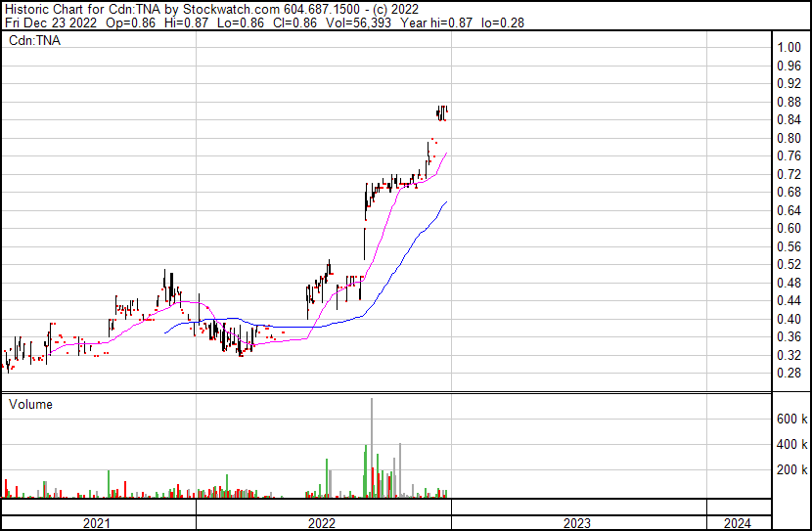Image resolution: width=812 pixels, height=531 pixels.
Task: Click the 0.64 price axis label
Action: (x=789, y=210)
